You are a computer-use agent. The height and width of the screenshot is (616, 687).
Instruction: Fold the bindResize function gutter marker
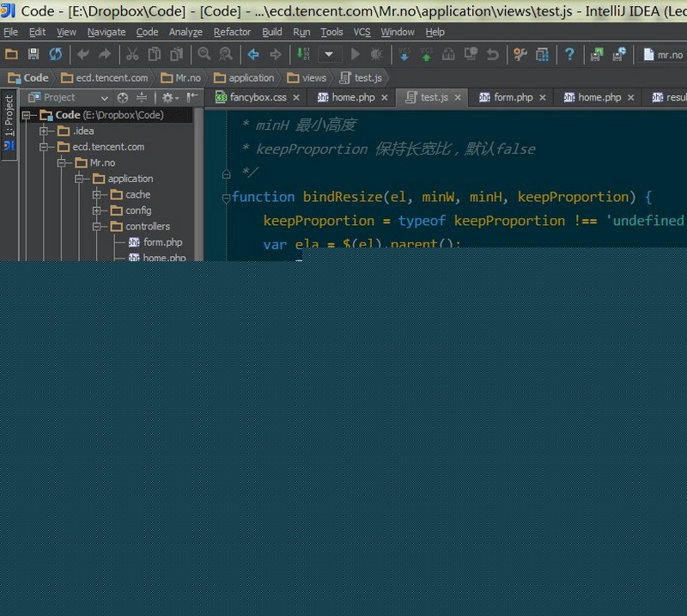pos(226,198)
